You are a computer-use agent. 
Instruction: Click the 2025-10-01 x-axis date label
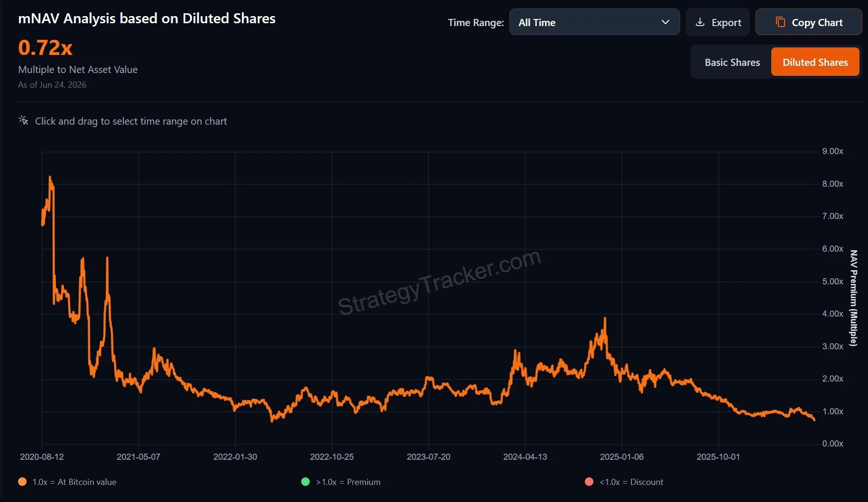pyautogui.click(x=718, y=456)
